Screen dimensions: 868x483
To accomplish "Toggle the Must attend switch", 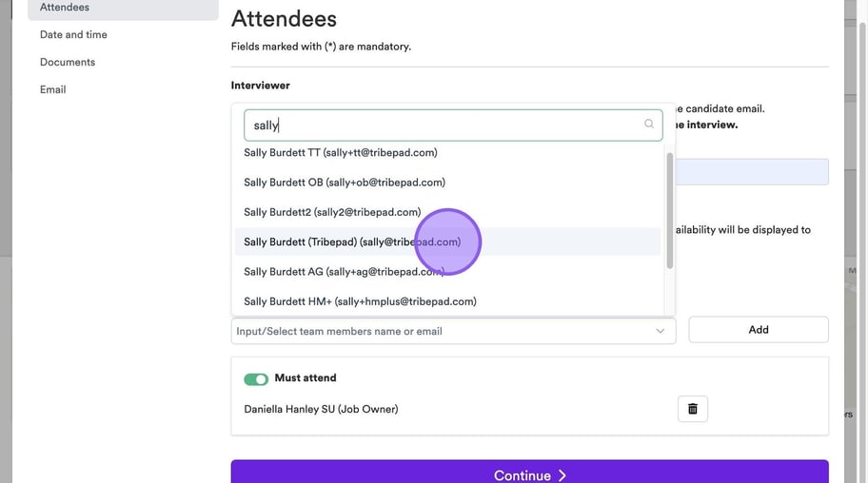I will (256, 378).
